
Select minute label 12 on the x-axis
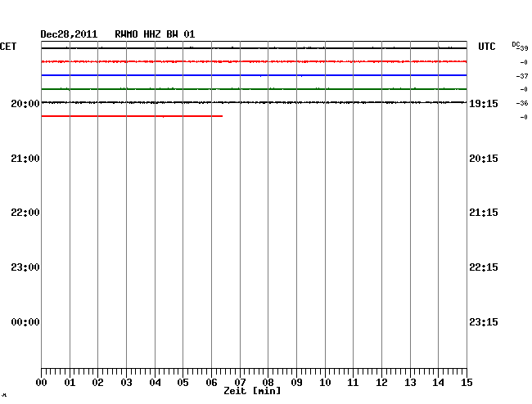[x=381, y=383]
